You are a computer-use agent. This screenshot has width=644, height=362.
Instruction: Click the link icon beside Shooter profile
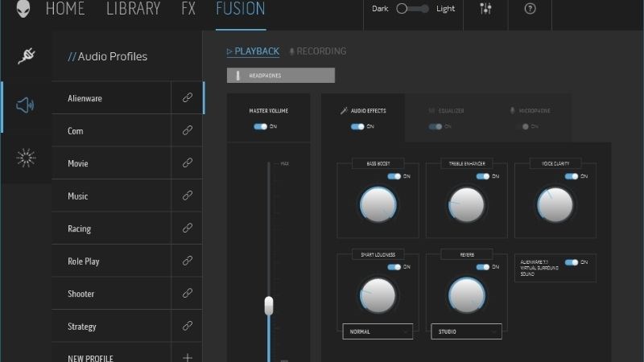pos(188,294)
